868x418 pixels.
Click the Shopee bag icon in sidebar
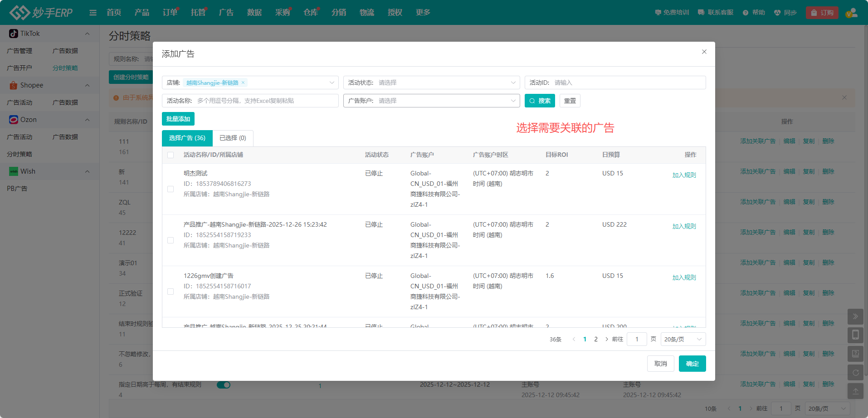tap(14, 85)
